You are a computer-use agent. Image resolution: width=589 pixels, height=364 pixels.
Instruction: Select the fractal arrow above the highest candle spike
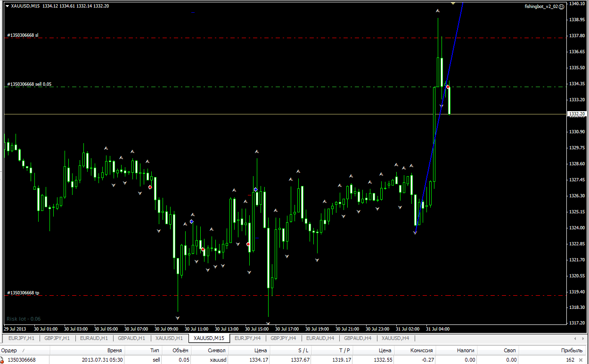point(438,11)
